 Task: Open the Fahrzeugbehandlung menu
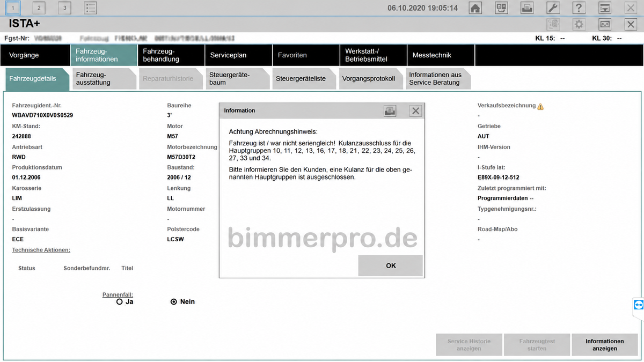point(171,55)
